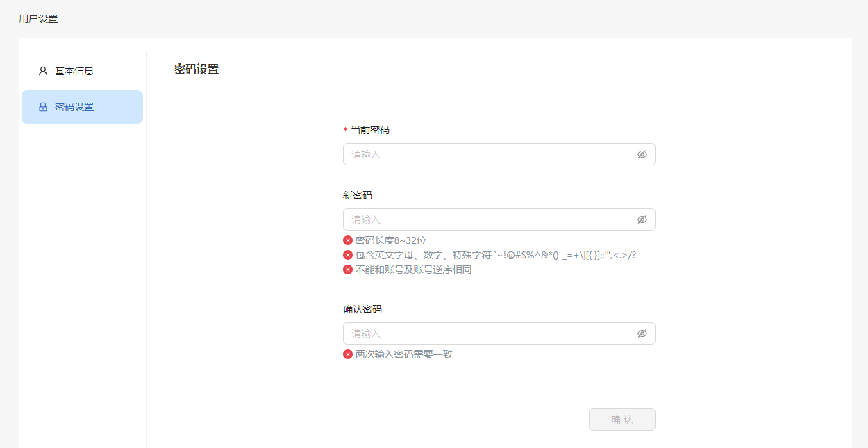Click the 密码设置 panel heading

tap(197, 69)
